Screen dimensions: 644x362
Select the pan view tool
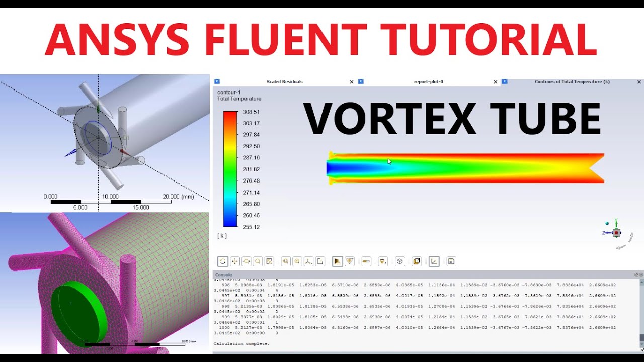(x=234, y=261)
